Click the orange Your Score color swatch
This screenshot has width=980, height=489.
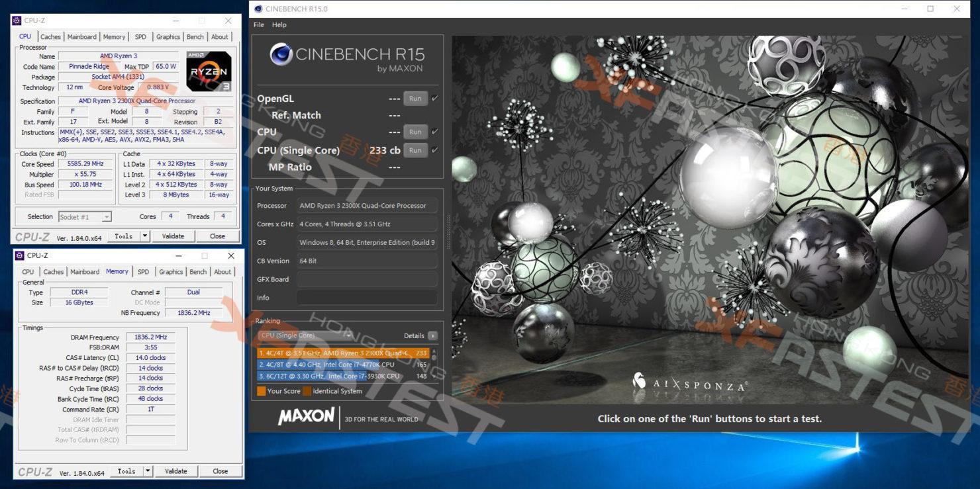tap(261, 391)
